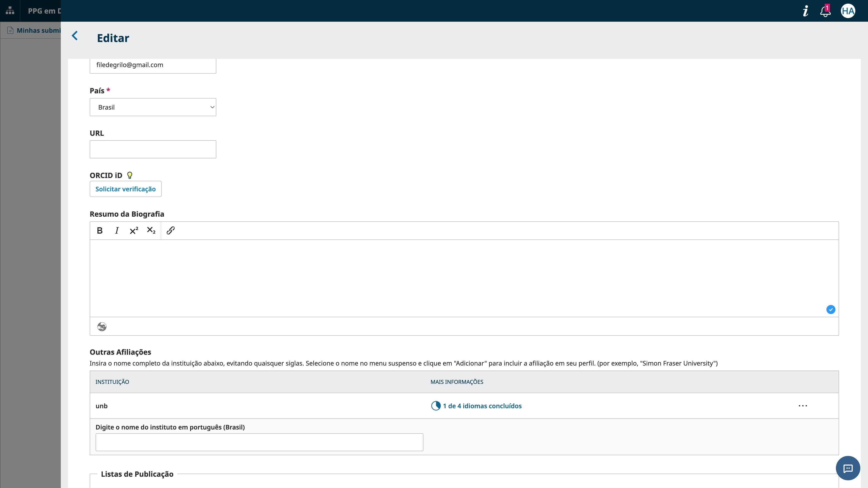Click the site structure icon top-left
Viewport: 868px width, 488px height.
tap(10, 11)
